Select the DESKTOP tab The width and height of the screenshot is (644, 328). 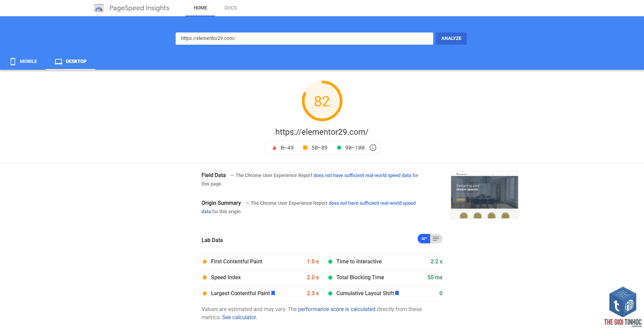(x=71, y=61)
